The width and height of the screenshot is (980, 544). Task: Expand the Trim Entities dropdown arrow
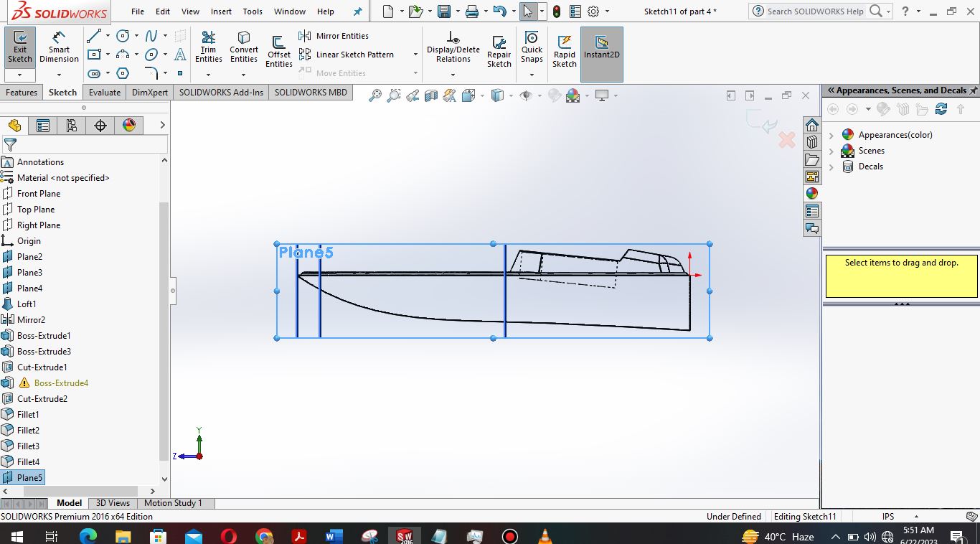(208, 75)
